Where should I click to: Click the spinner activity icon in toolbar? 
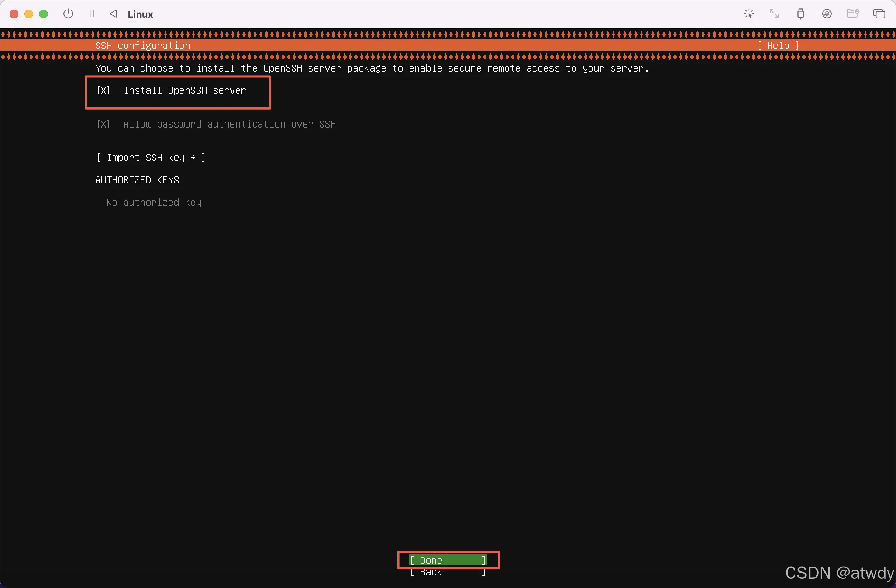click(x=749, y=14)
